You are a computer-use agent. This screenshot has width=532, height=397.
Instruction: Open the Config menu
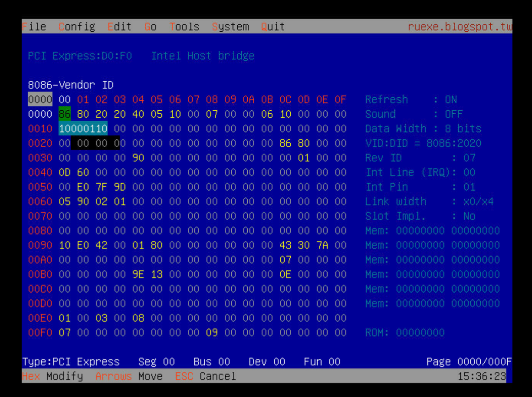pyautogui.click(x=77, y=27)
